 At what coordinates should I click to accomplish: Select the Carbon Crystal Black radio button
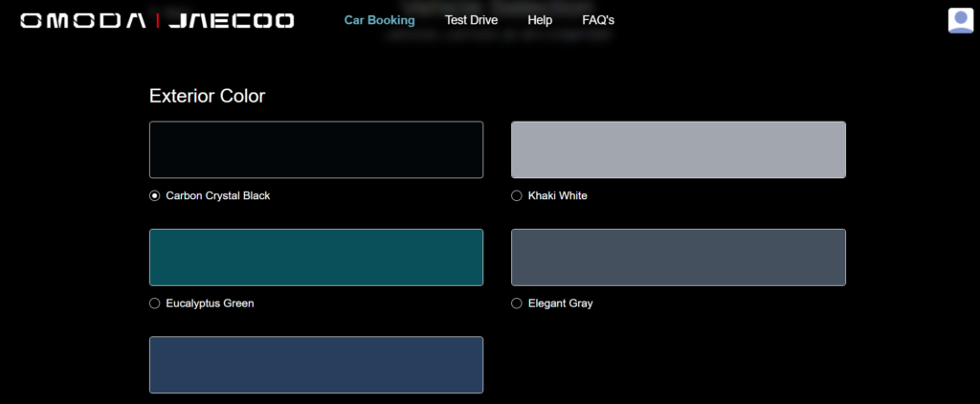pos(155,196)
